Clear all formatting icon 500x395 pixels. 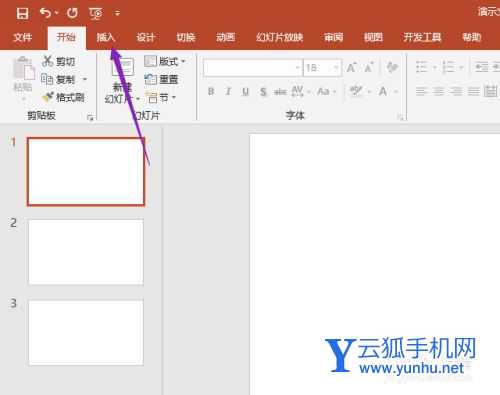click(x=392, y=68)
